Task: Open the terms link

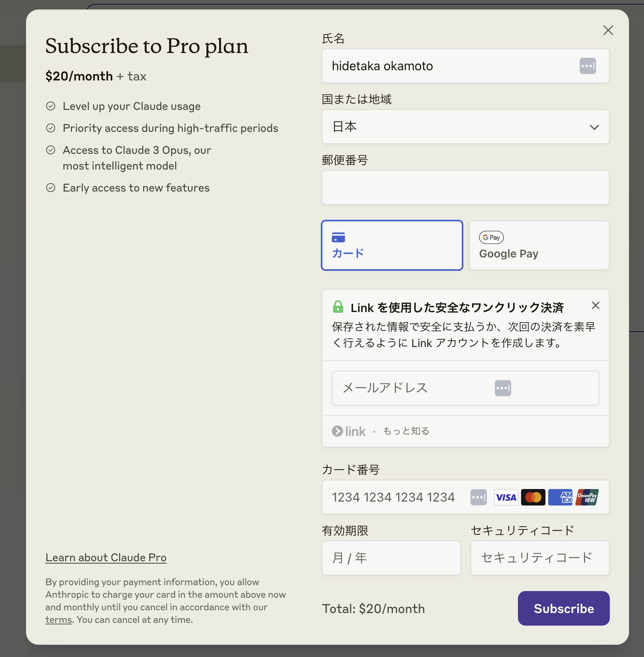Action: tap(58, 620)
